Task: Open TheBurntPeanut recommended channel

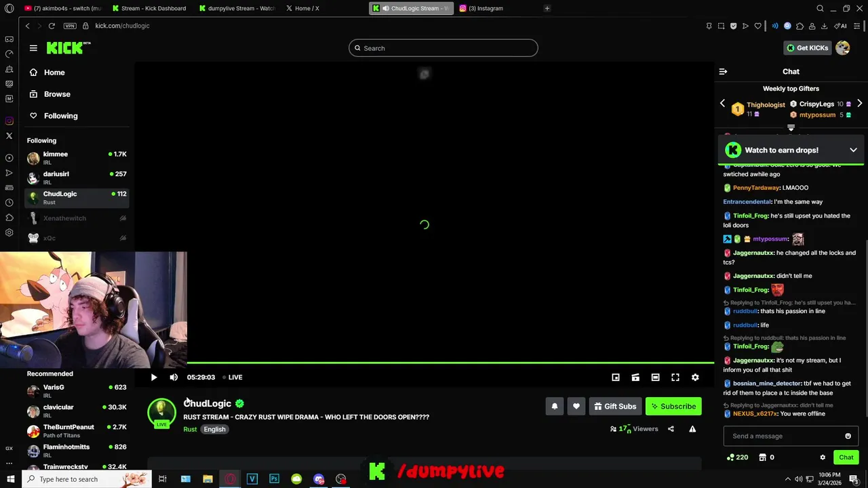Action: pyautogui.click(x=77, y=431)
